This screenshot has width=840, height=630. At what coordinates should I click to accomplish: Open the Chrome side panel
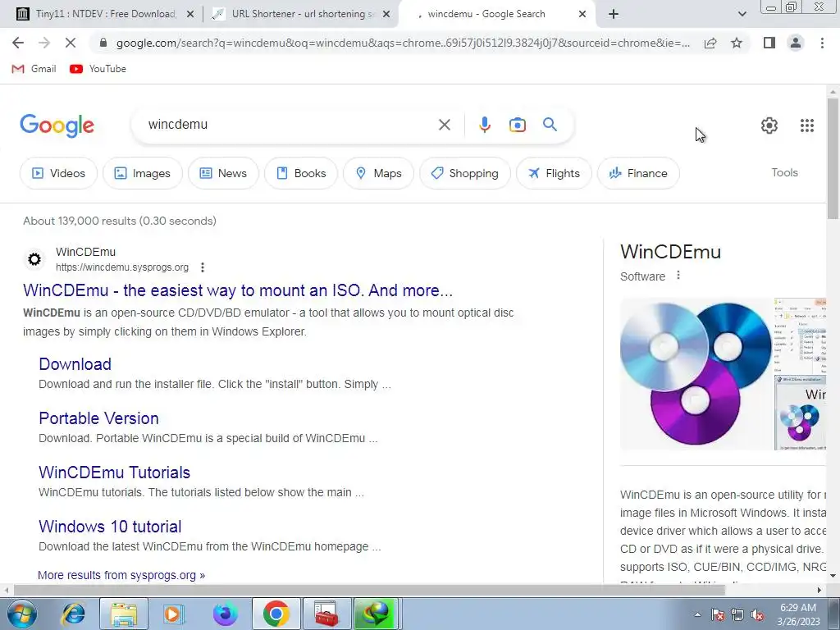pos(769,43)
